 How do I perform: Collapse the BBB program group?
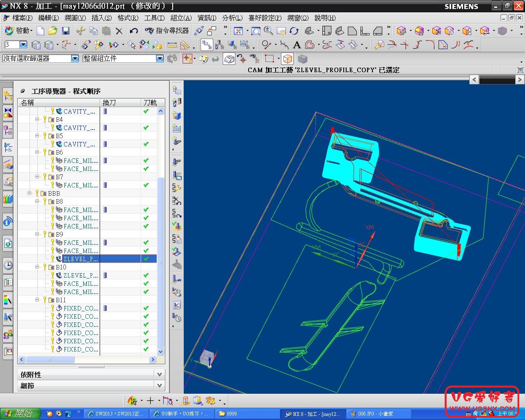(30, 193)
